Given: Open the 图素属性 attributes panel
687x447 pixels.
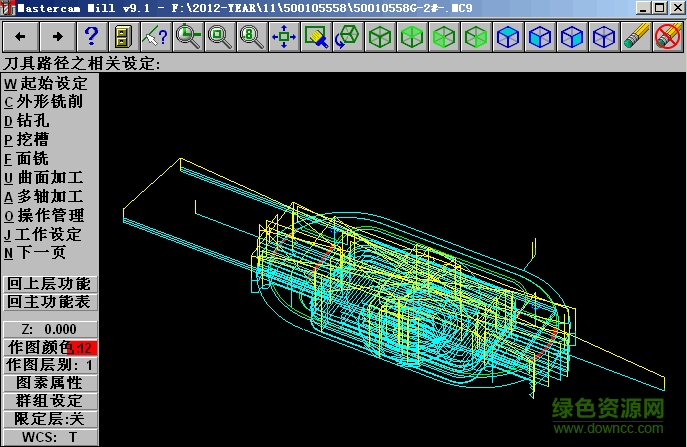Looking at the screenshot, I should [50, 383].
